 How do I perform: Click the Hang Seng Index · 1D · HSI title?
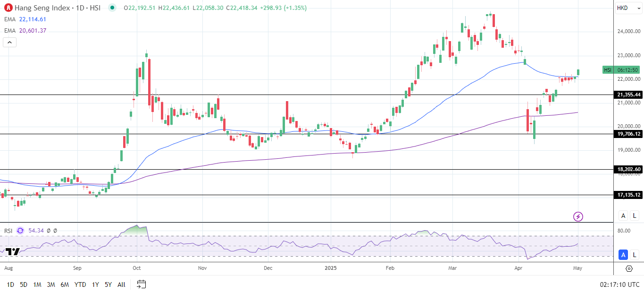click(59, 8)
